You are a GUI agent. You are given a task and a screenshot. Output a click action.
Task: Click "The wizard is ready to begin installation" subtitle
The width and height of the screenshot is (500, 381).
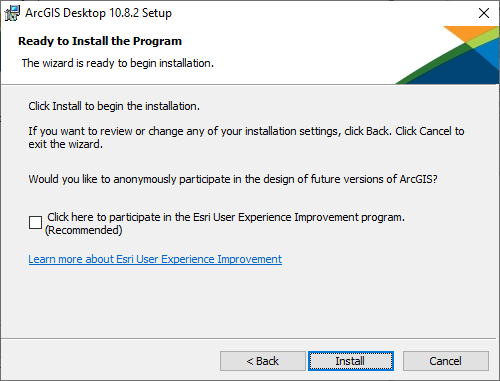tap(118, 63)
